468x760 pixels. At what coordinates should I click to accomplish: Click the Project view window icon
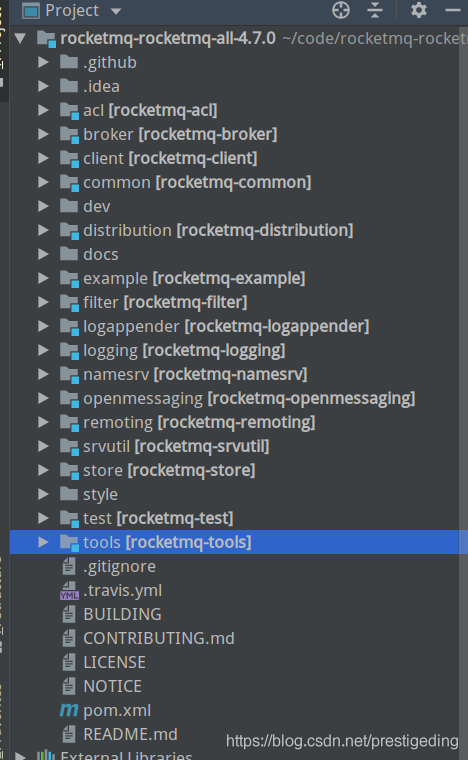[x=31, y=10]
